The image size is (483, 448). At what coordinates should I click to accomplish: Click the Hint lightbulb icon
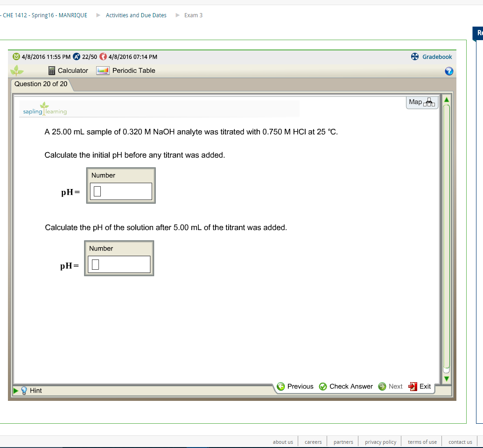[x=24, y=391]
